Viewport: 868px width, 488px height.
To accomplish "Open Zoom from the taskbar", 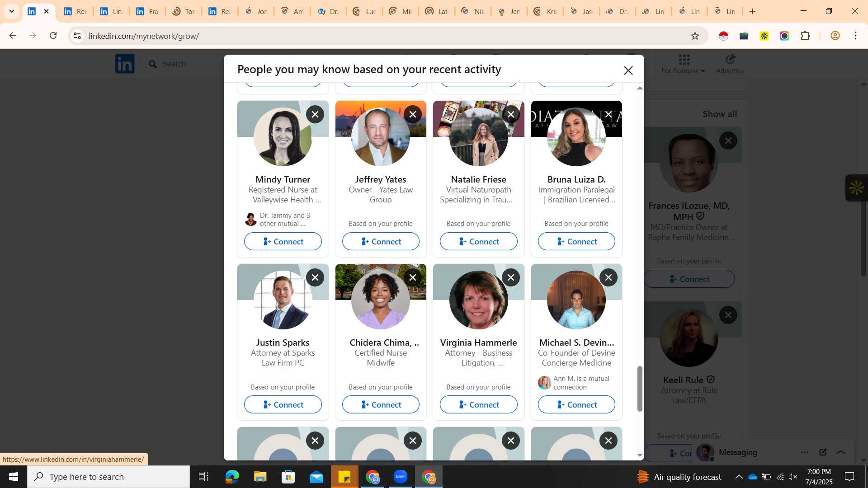I will [x=401, y=477].
